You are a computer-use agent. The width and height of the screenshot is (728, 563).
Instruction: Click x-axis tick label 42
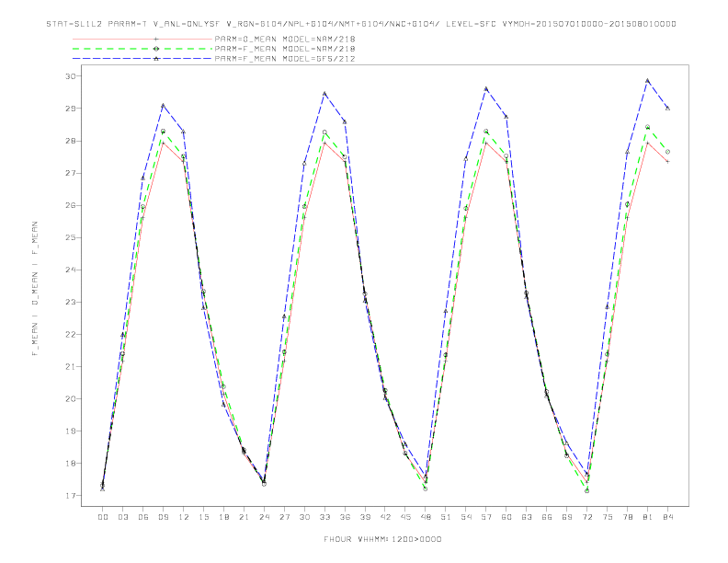tap(385, 517)
